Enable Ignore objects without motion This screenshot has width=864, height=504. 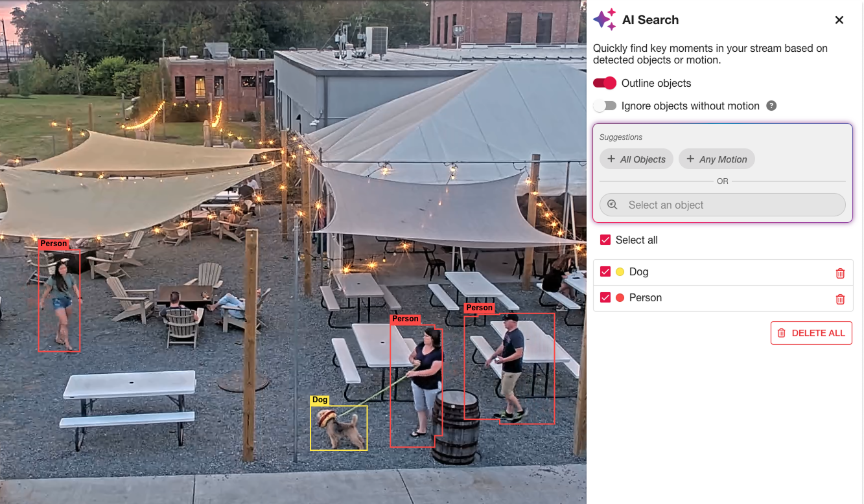[604, 106]
